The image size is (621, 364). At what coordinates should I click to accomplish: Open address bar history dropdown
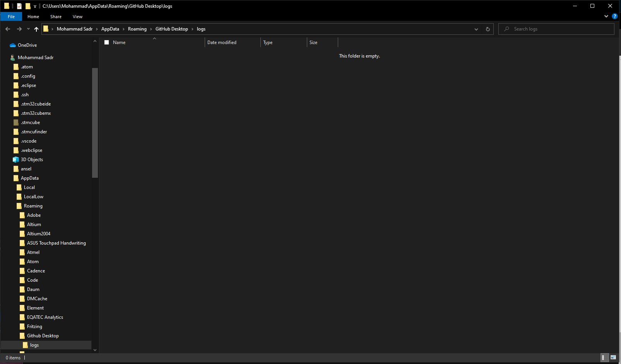click(476, 29)
